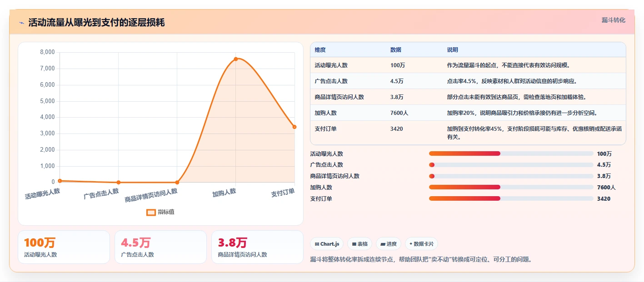Click the 商品详情页访问人数 data point on chart
Image resolution: width=644 pixels, height=282 pixels.
click(x=177, y=182)
